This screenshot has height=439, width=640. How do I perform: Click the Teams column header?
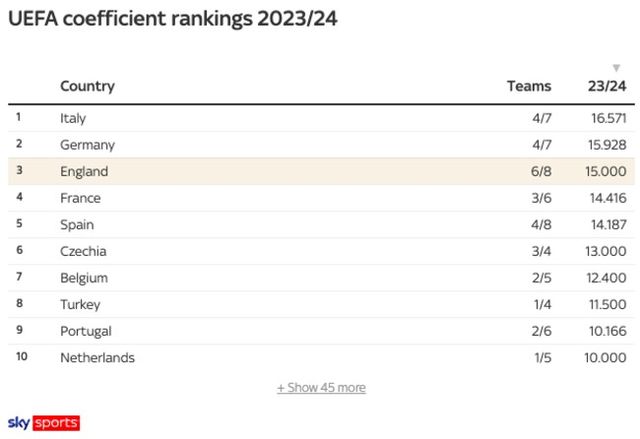point(529,86)
